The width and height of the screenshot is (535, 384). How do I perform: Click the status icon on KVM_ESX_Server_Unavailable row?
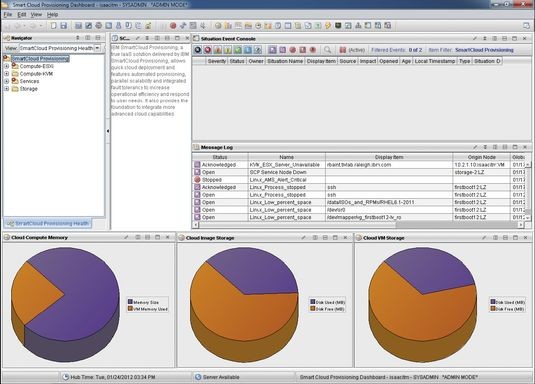(x=197, y=165)
